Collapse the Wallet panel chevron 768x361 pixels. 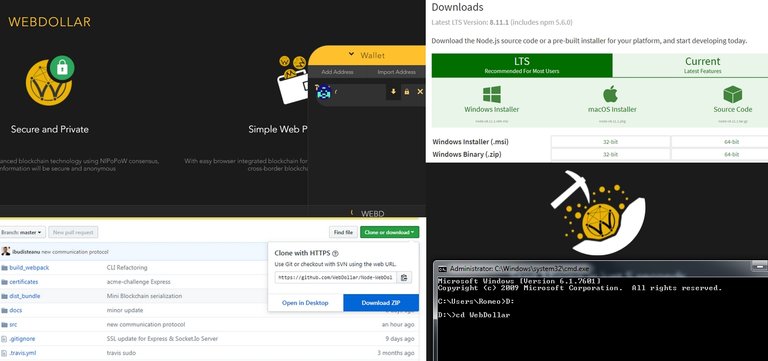(351, 54)
